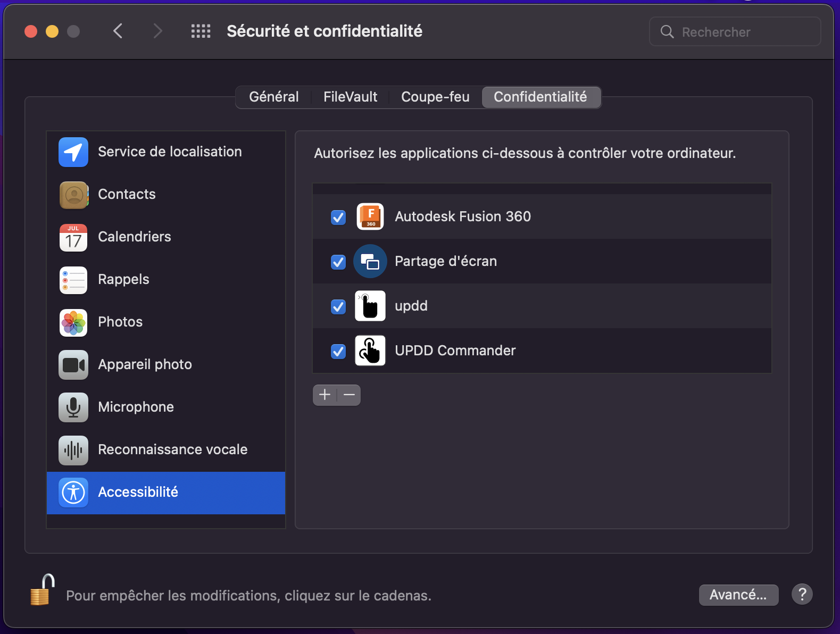
Task: Choose the Calendriers label in the sidebar
Action: pos(135,237)
